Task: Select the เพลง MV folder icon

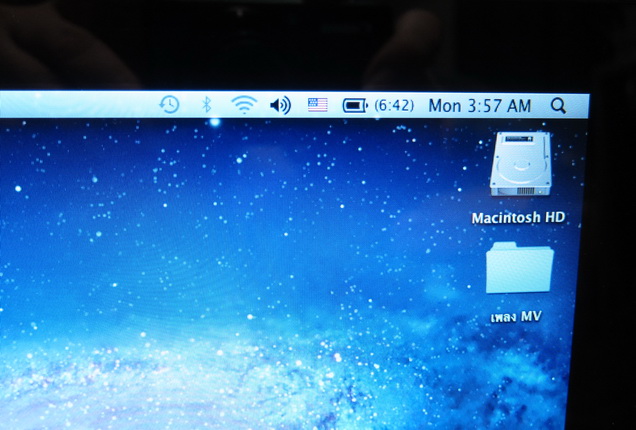Action: point(519,268)
